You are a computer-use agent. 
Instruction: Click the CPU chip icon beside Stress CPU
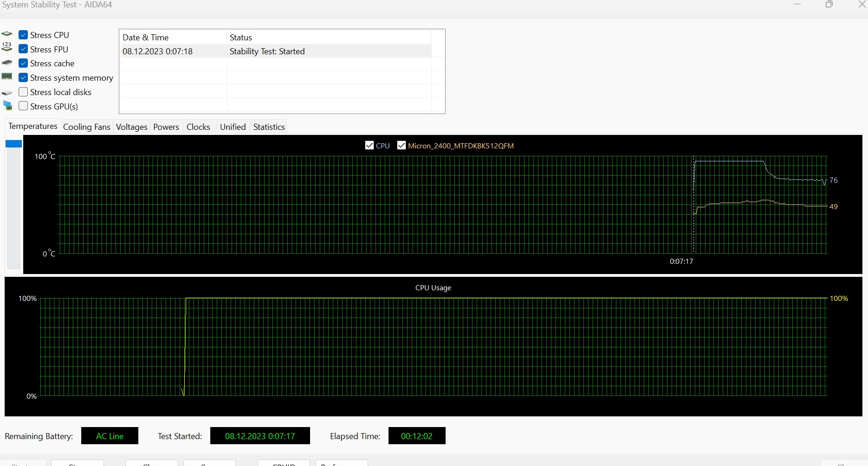7,35
